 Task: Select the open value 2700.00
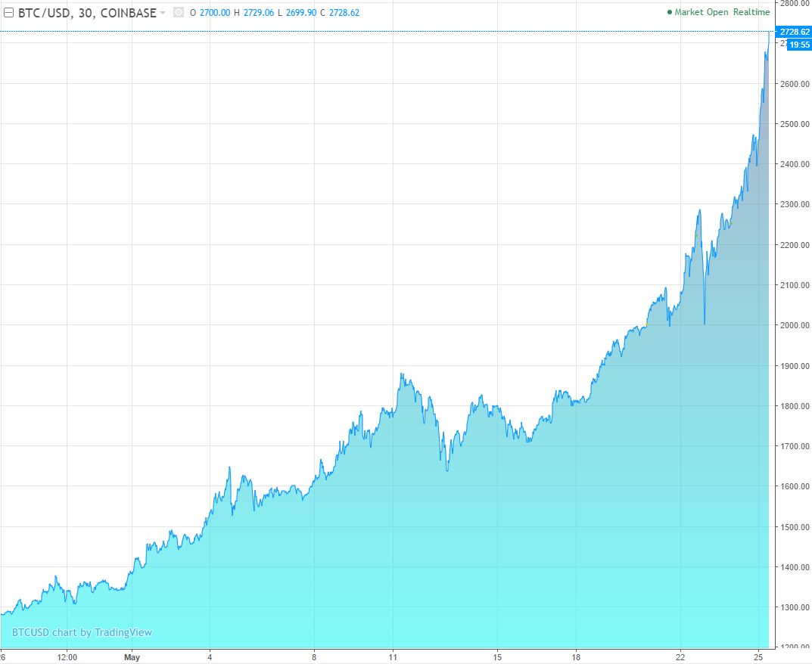[x=215, y=13]
